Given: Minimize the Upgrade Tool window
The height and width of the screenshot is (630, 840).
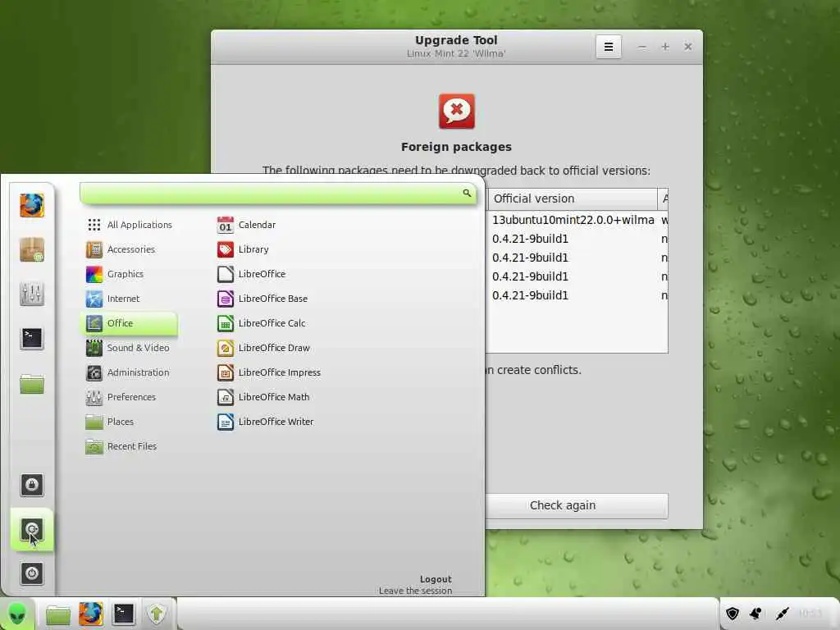Looking at the screenshot, I should (641, 47).
